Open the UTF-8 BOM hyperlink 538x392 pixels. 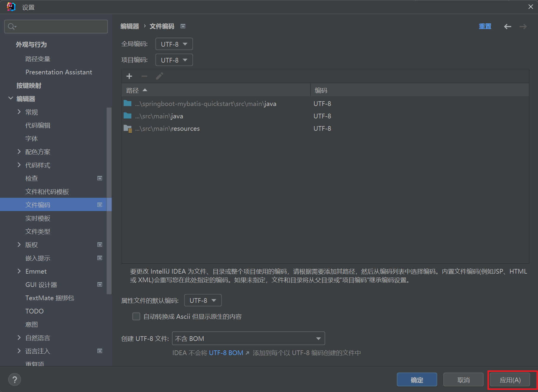point(226,353)
